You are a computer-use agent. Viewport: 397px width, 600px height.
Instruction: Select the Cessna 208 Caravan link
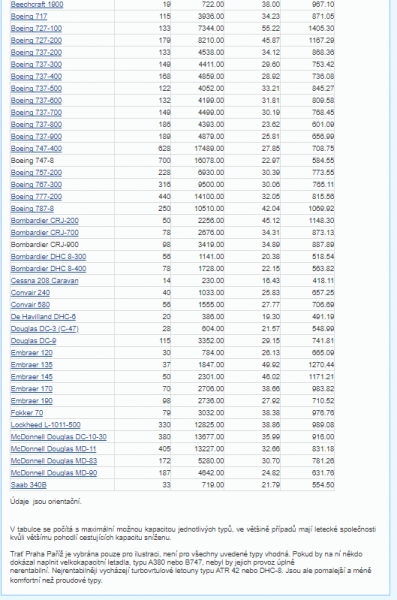point(44,281)
